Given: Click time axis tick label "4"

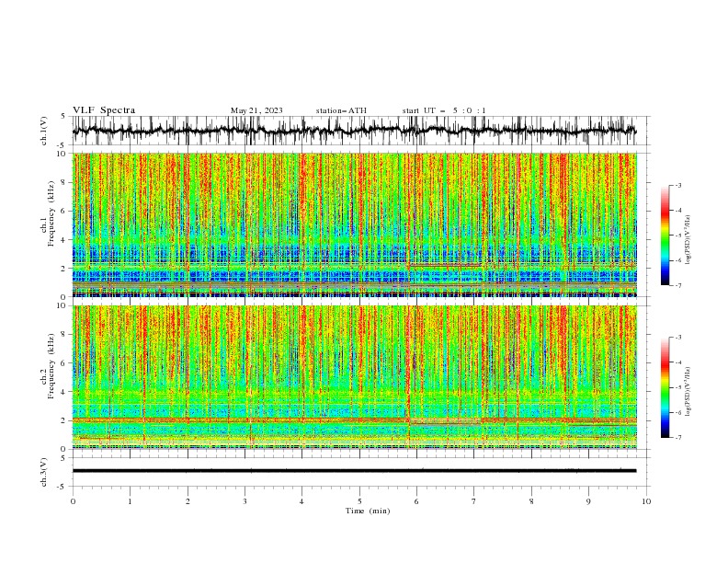Looking at the screenshot, I should coord(301,501).
